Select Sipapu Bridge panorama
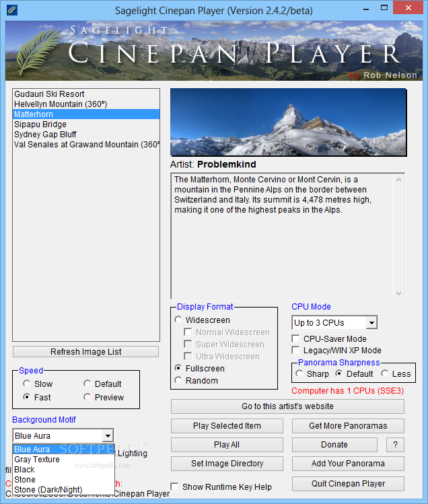Image resolution: width=428 pixels, height=504 pixels. pos(86,124)
